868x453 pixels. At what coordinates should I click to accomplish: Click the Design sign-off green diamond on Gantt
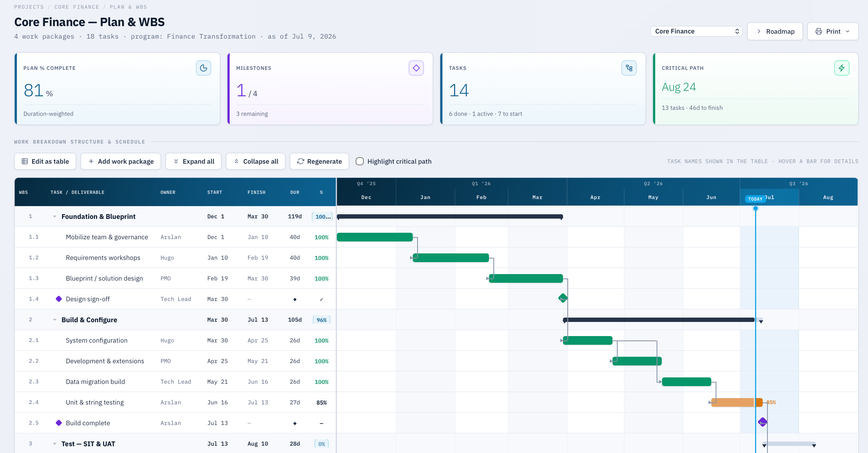[x=562, y=298]
